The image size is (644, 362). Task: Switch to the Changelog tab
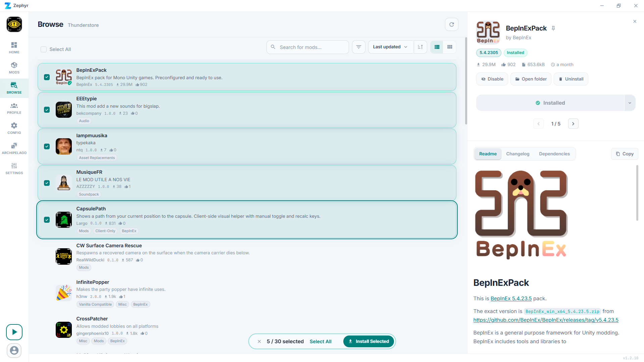pos(517,154)
